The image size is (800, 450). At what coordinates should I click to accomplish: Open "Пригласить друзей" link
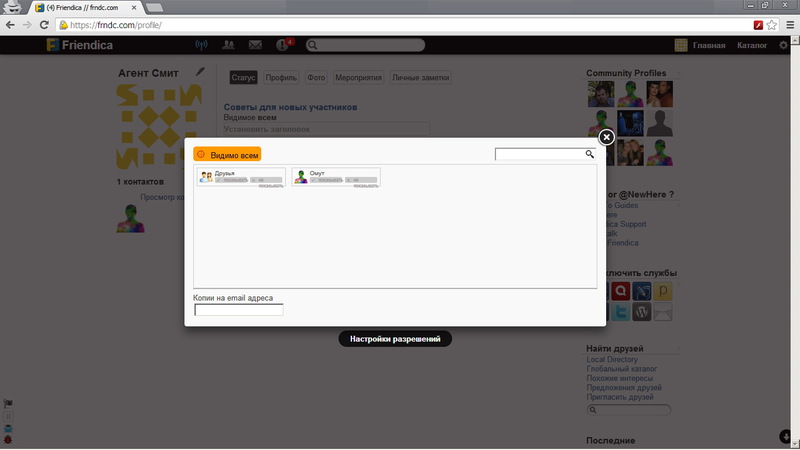(x=620, y=397)
